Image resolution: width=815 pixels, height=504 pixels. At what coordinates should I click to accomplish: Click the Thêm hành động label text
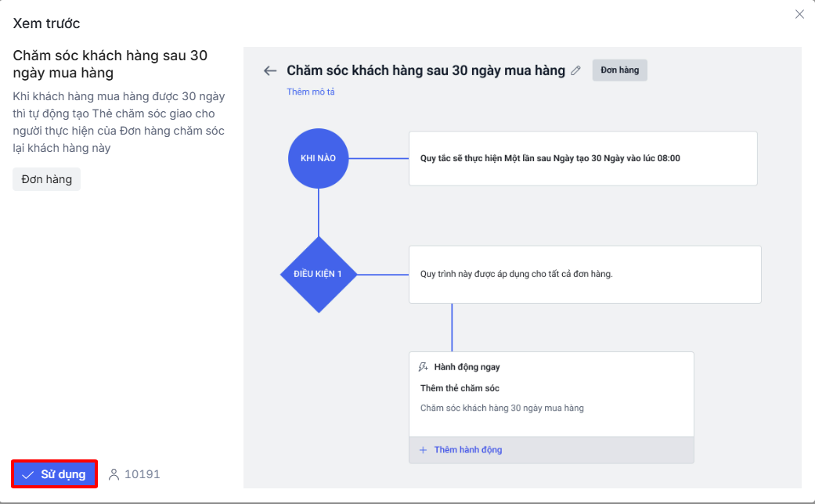coord(467,450)
